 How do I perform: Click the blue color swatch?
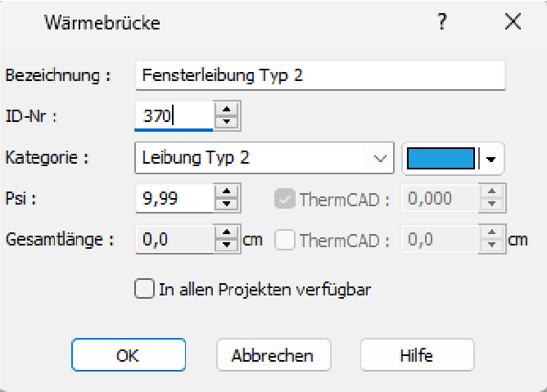(441, 158)
